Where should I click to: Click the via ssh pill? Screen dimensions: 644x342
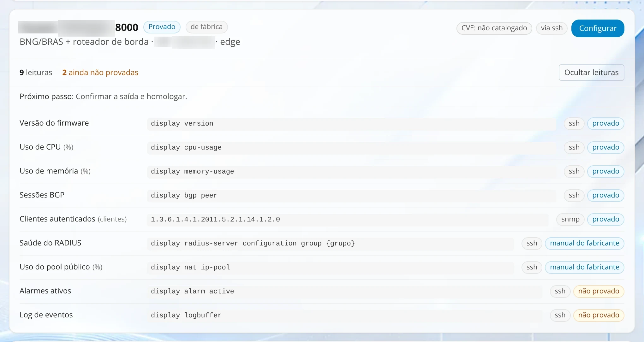coord(552,28)
